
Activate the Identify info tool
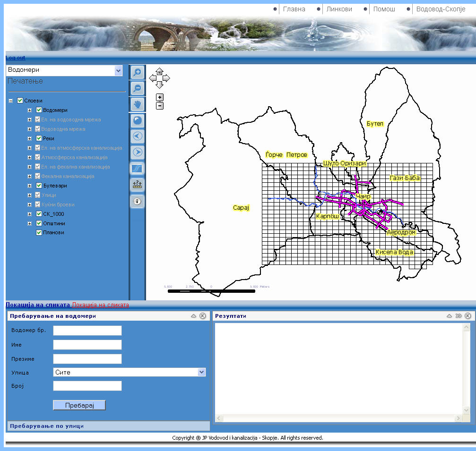click(137, 200)
